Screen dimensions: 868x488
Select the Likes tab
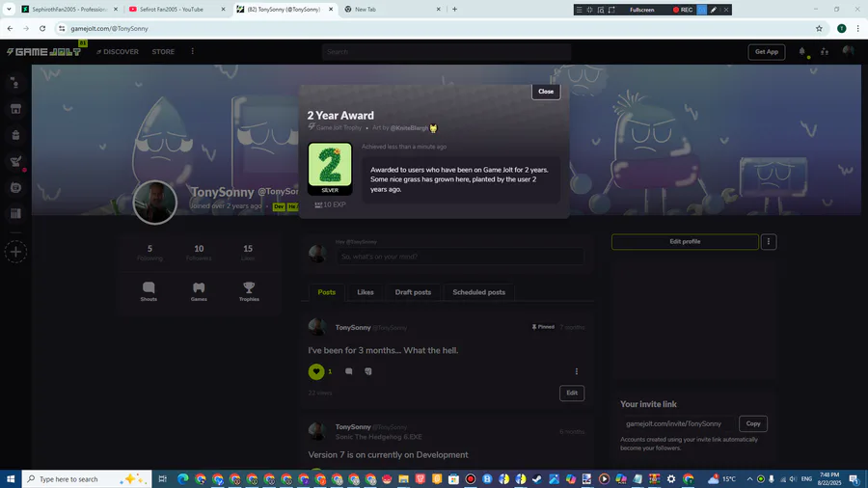(x=366, y=292)
